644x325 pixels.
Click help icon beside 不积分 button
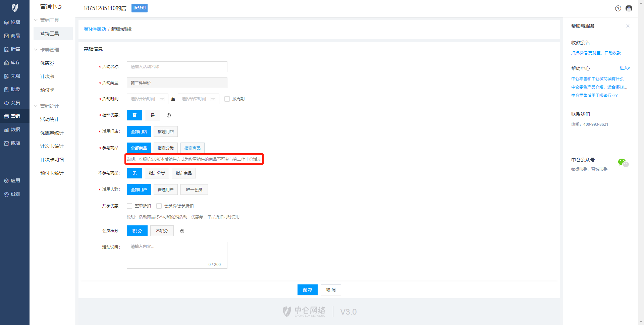click(x=182, y=231)
